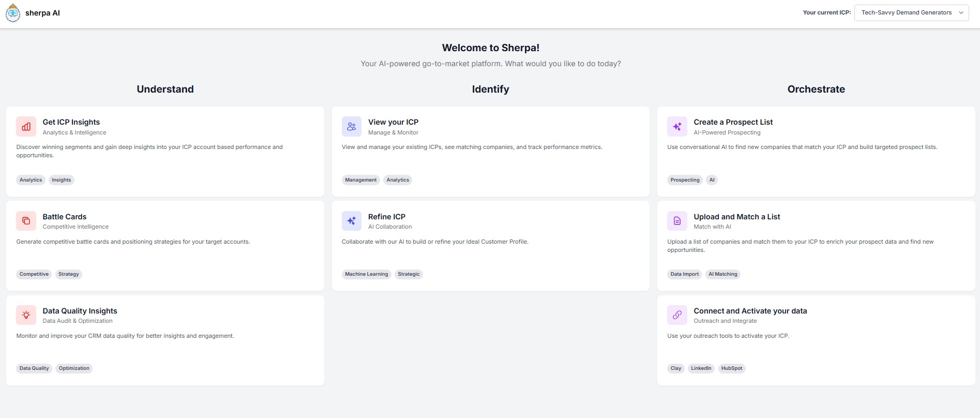The width and height of the screenshot is (980, 418).
Task: Click the Data Quality Insights lightbulb icon
Action: (x=26, y=315)
